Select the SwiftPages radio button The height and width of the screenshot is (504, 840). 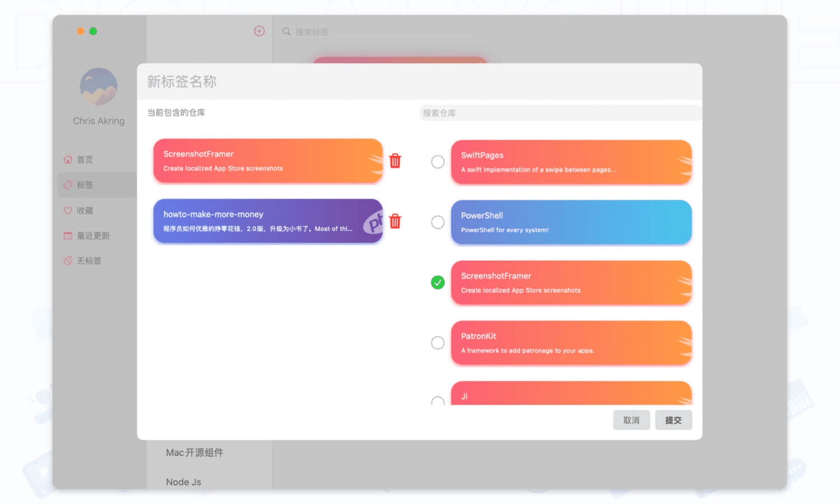(437, 162)
